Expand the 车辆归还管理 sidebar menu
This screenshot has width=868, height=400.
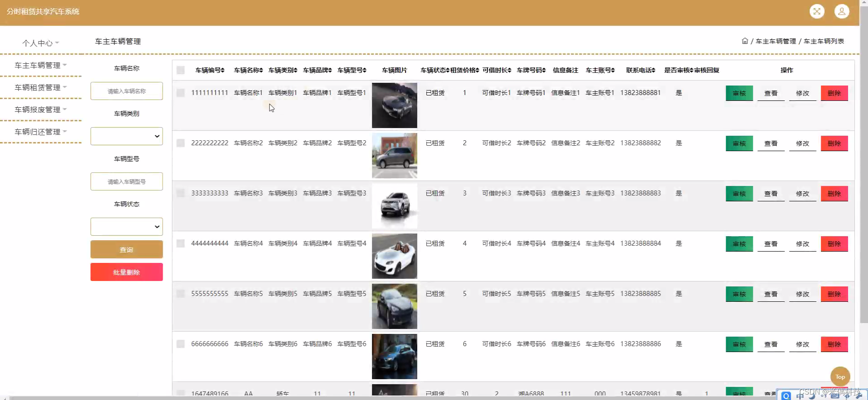pos(41,132)
